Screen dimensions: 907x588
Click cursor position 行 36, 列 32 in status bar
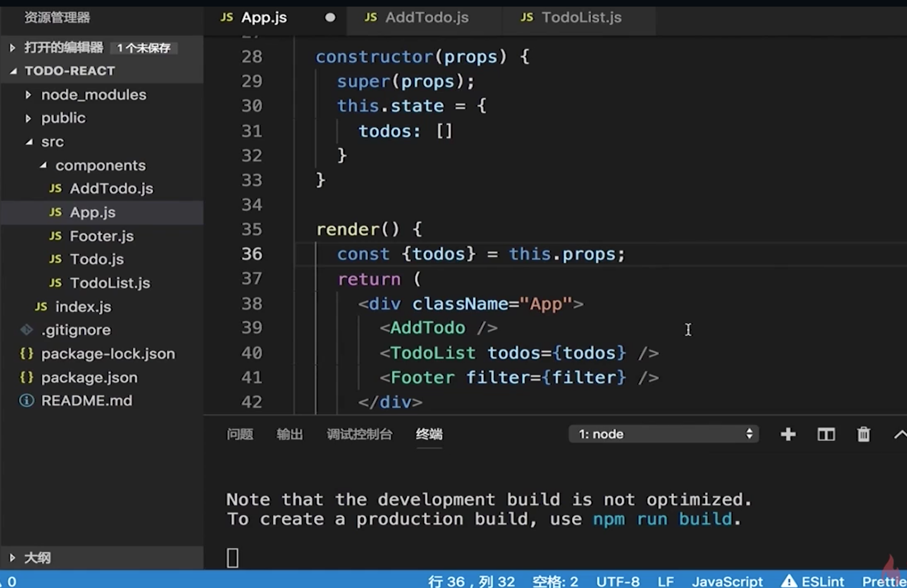tap(472, 581)
